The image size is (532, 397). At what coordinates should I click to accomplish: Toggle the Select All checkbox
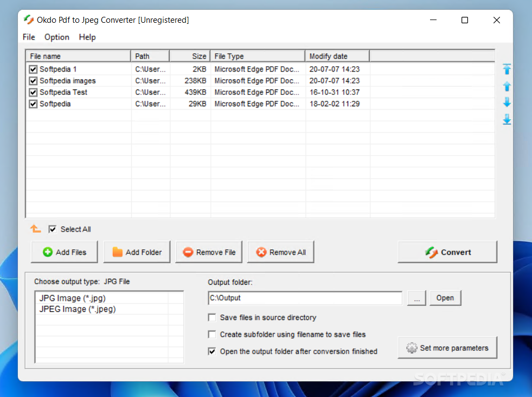click(x=52, y=229)
